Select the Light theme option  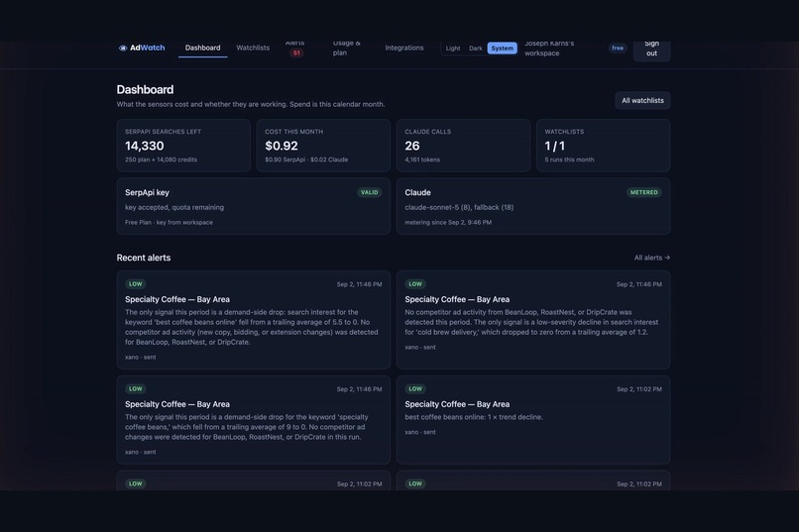[x=453, y=49]
